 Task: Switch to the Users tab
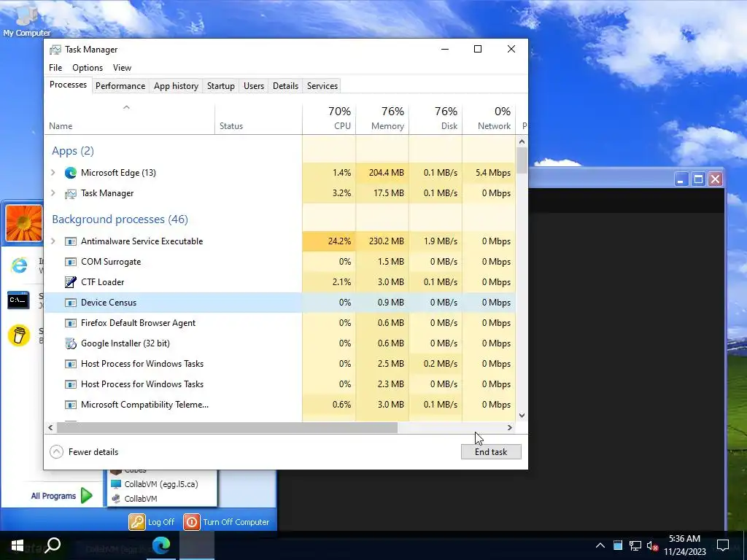click(x=253, y=86)
